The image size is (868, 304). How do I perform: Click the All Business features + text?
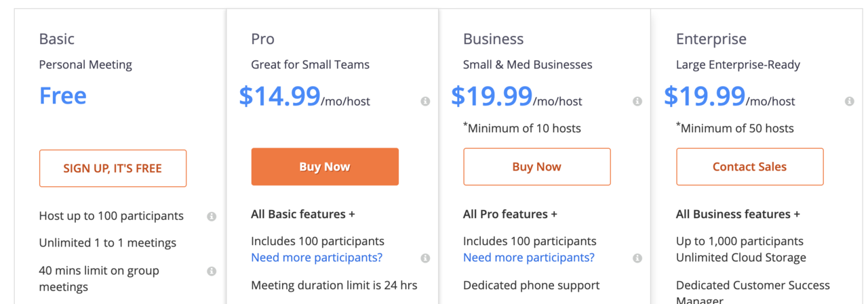tap(738, 214)
